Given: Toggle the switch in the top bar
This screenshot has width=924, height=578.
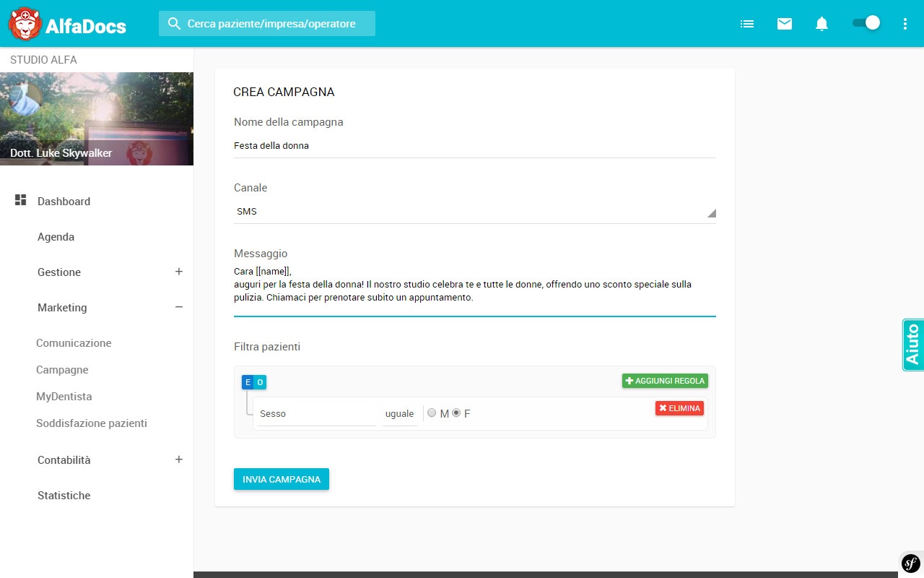Looking at the screenshot, I should coord(866,23).
